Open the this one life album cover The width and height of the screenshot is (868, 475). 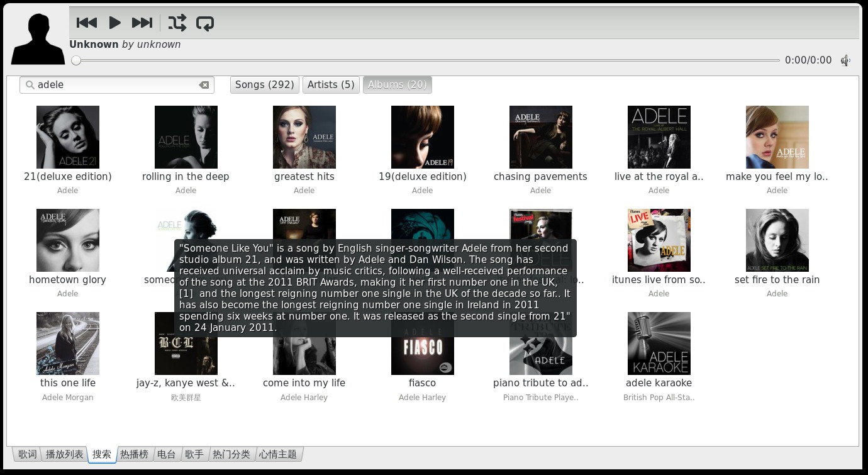tap(68, 344)
